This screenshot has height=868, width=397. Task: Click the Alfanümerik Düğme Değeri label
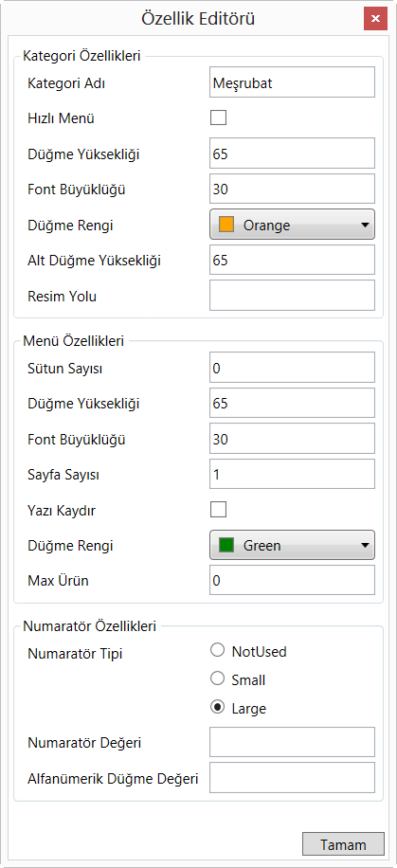click(113, 778)
